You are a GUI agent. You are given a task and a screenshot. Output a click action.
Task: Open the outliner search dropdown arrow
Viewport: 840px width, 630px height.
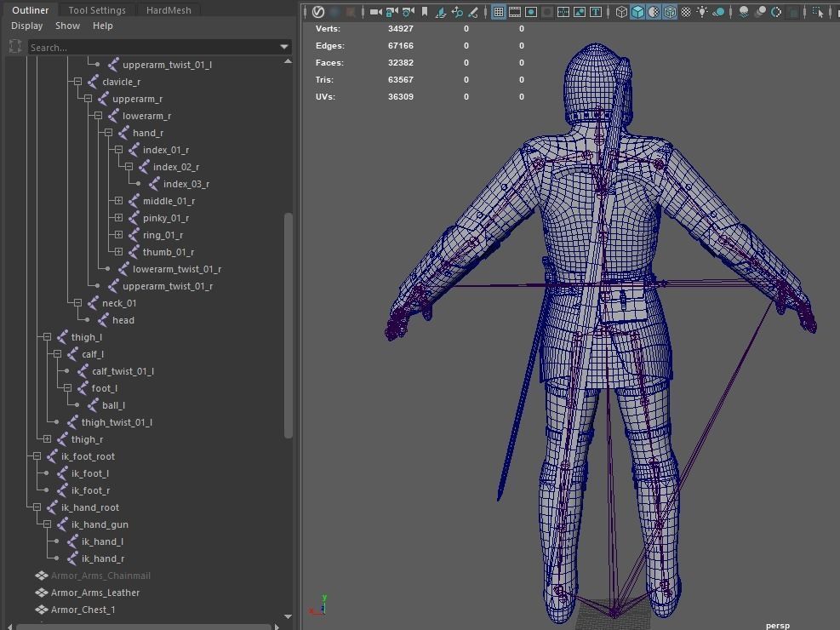tap(284, 47)
